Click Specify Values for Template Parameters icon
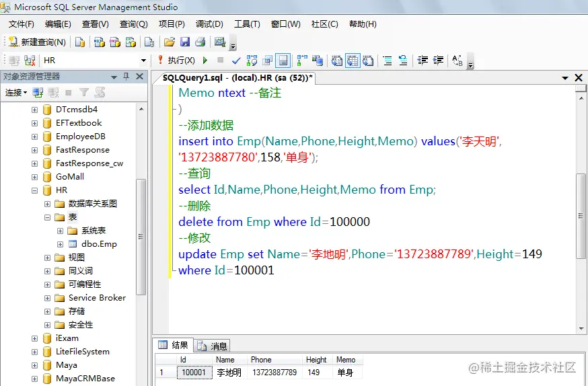 point(457,61)
